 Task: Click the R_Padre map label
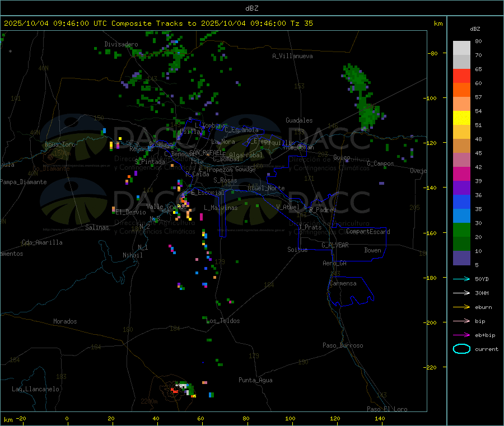(321, 210)
